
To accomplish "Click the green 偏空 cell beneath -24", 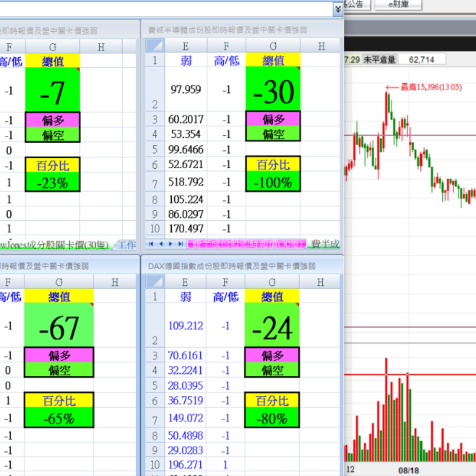I will point(272,370).
